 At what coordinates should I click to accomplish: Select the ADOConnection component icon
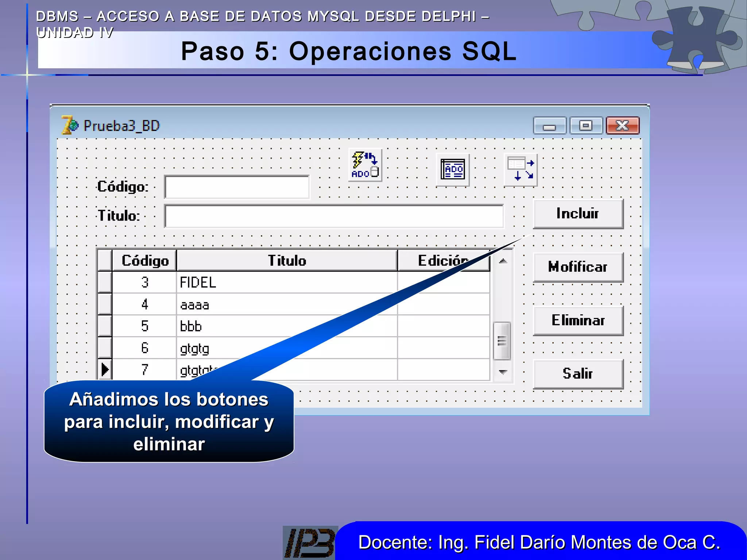click(365, 165)
